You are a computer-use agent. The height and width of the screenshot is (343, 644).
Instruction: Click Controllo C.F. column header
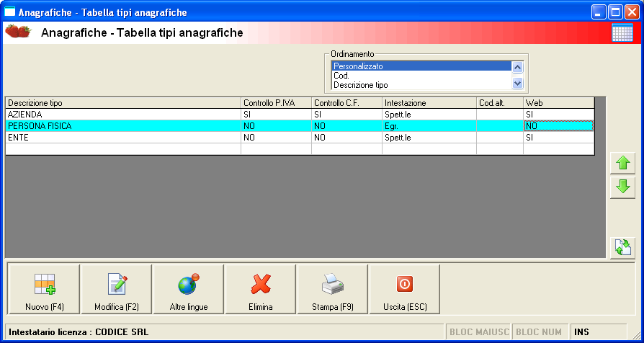pos(346,103)
